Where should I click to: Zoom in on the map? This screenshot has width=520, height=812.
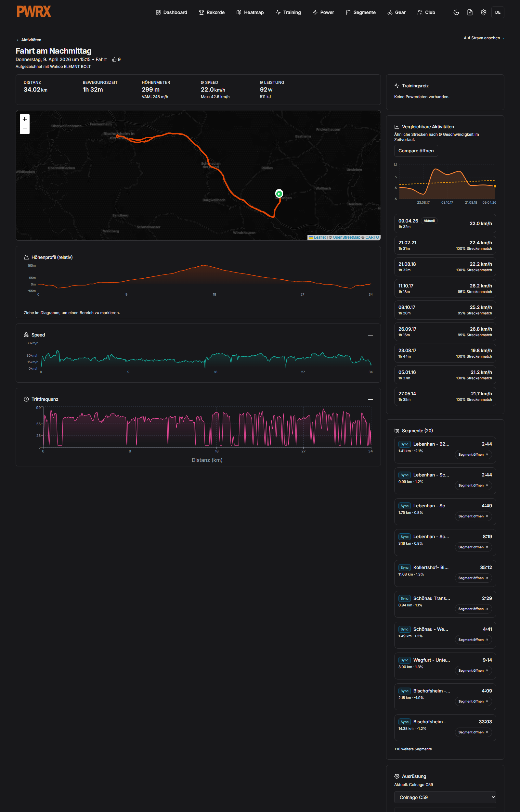[x=25, y=119]
